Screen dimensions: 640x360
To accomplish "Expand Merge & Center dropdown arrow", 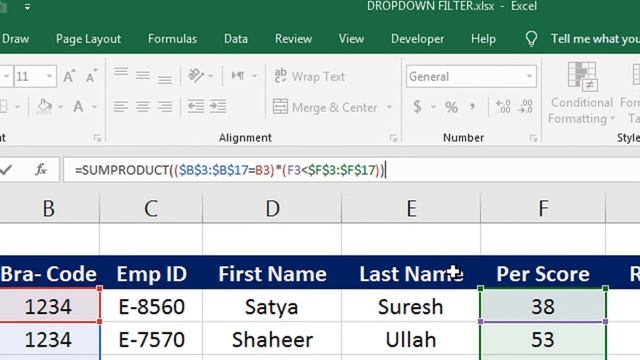I will click(389, 107).
